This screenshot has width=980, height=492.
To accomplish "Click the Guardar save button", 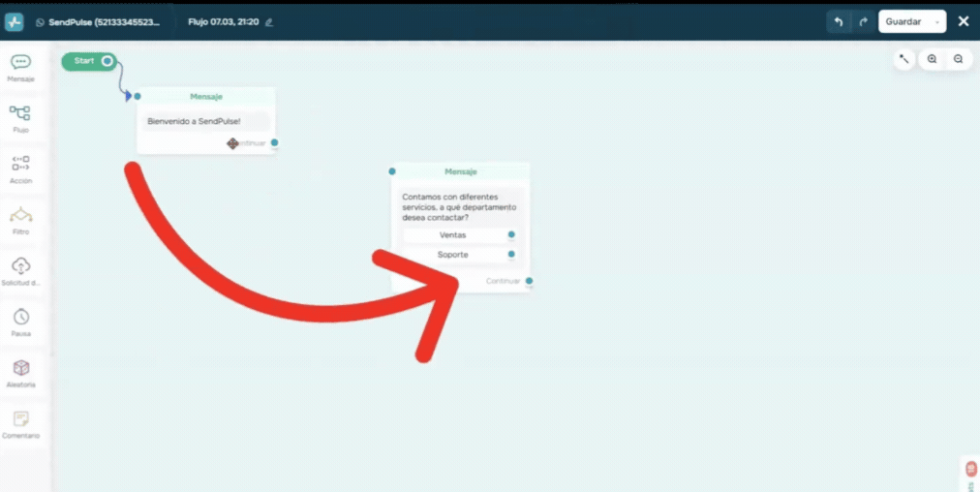I will (x=903, y=21).
